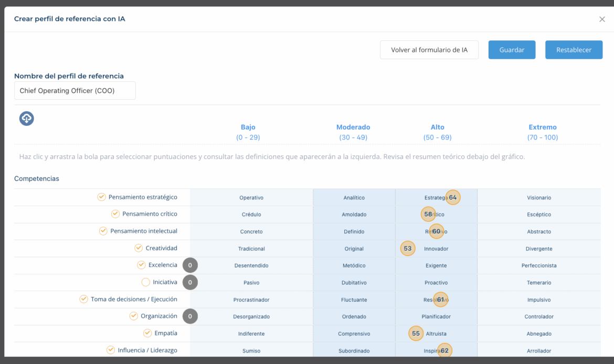The image size is (614, 364).
Task: Select the score ball showing 64
Action: [452, 197]
